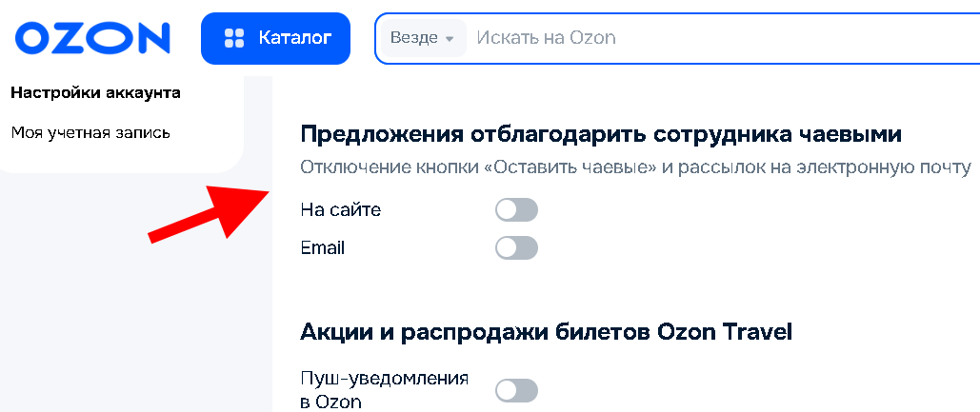Screen dimensions: 980x412
Task: Click the grid icon inside Каталог button
Action: tap(233, 38)
